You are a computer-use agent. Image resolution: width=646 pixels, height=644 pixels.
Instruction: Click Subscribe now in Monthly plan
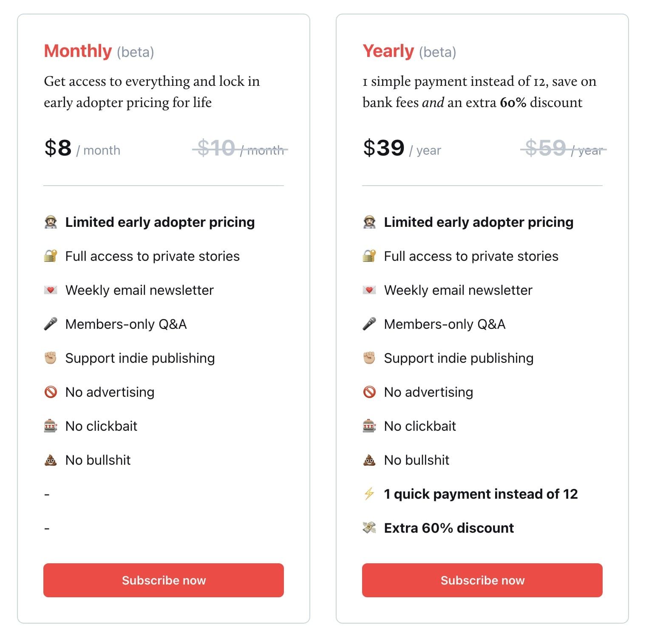(164, 580)
